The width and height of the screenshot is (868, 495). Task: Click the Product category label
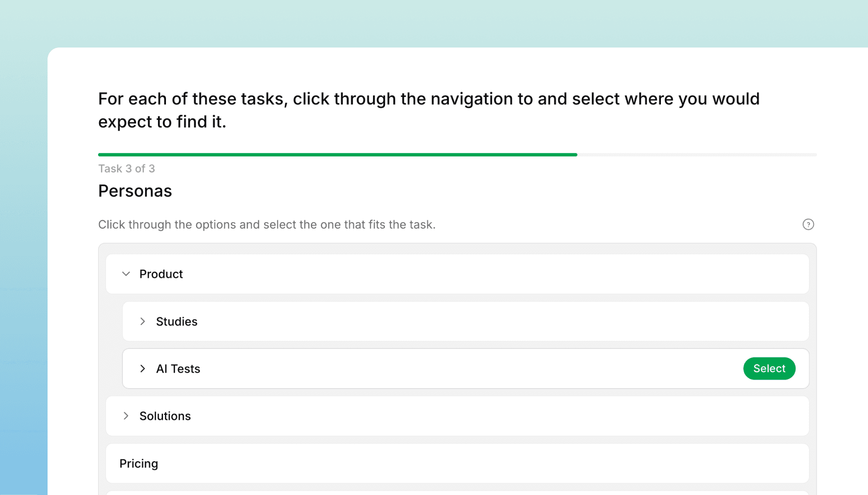click(161, 274)
